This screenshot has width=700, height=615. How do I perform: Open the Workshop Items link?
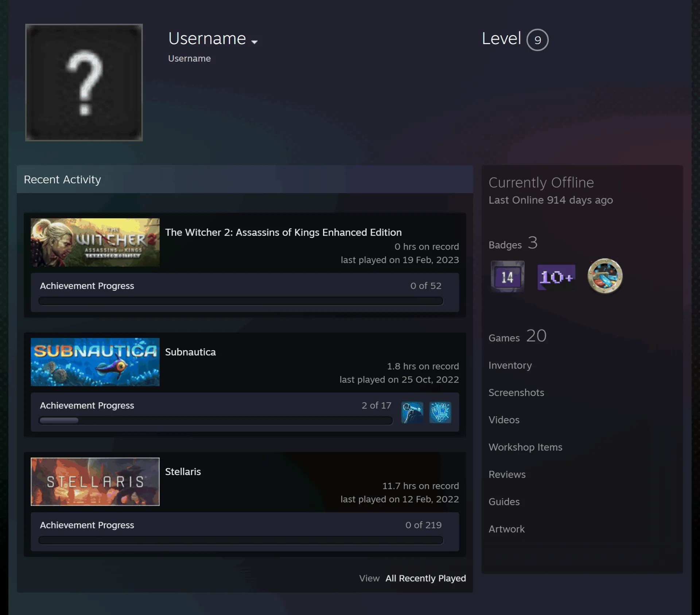click(x=525, y=447)
